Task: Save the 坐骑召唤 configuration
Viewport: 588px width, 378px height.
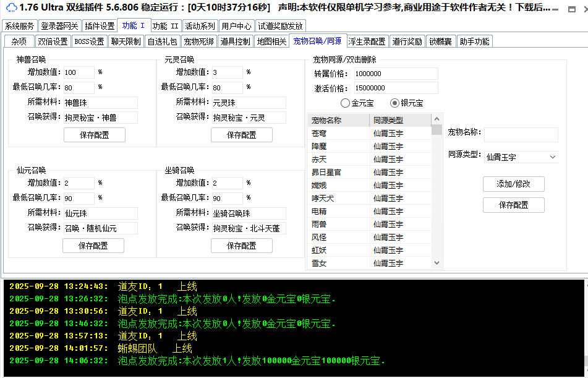Action: (x=241, y=246)
